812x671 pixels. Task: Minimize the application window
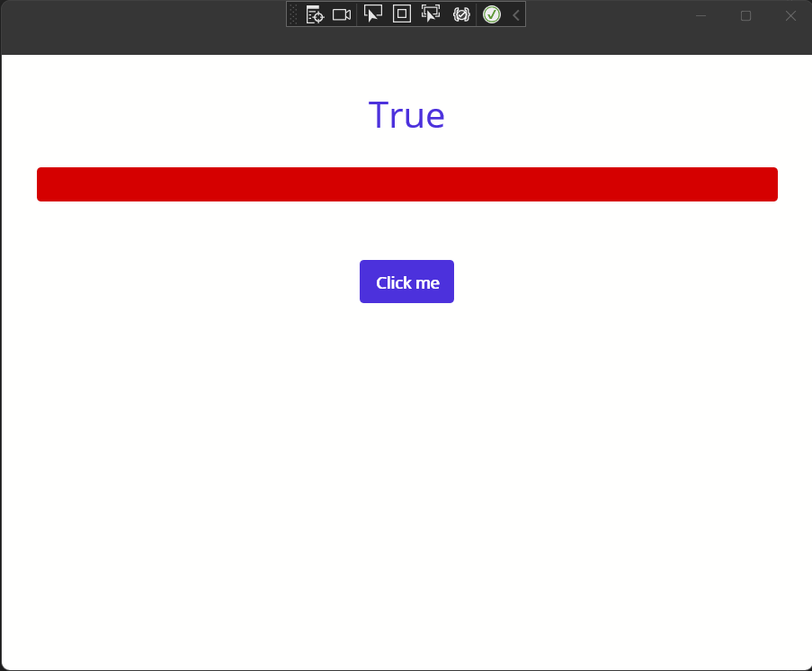pyautogui.click(x=700, y=15)
